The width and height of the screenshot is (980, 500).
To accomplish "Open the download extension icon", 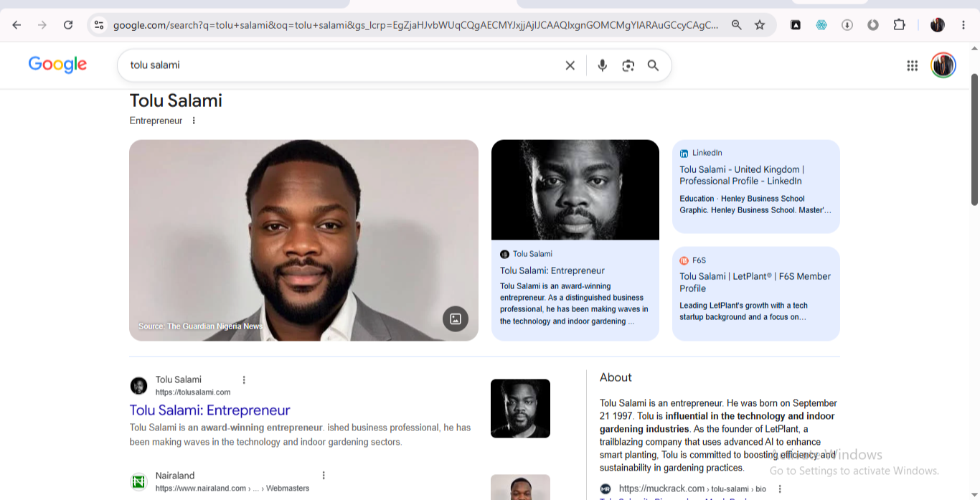I will coord(847,25).
